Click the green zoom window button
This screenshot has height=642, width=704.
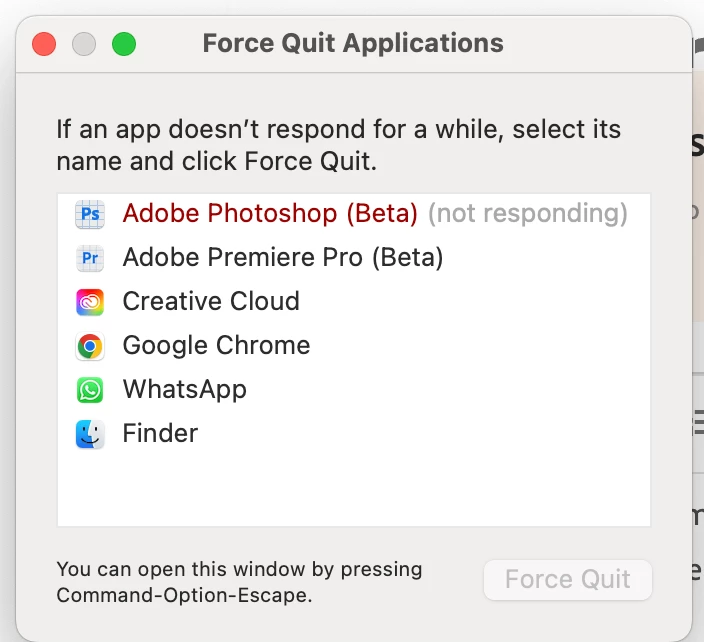(124, 44)
